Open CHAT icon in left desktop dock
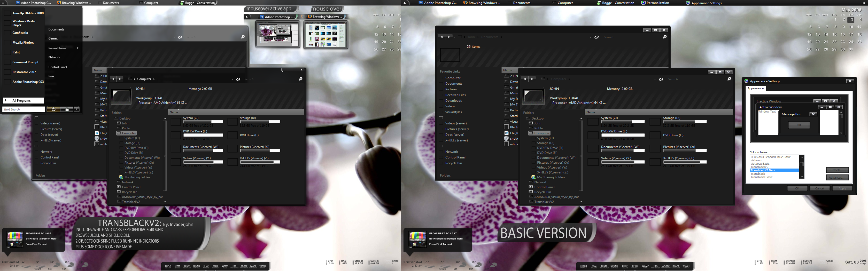This screenshot has height=271, width=868. [x=206, y=266]
